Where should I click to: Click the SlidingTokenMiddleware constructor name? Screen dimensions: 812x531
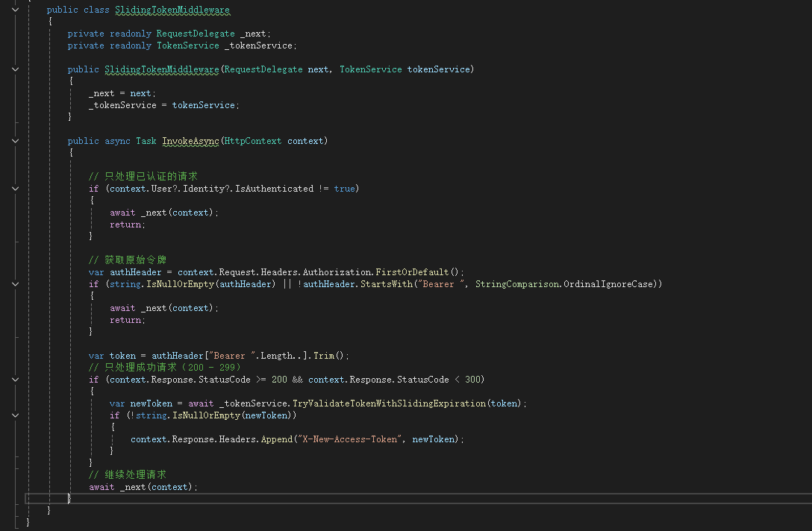(161, 69)
